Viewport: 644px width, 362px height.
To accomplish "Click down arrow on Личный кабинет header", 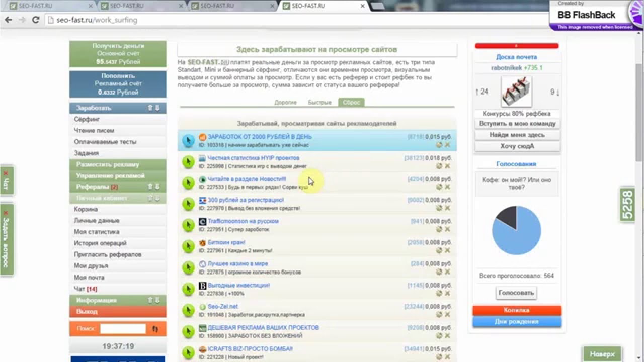I will (157, 198).
